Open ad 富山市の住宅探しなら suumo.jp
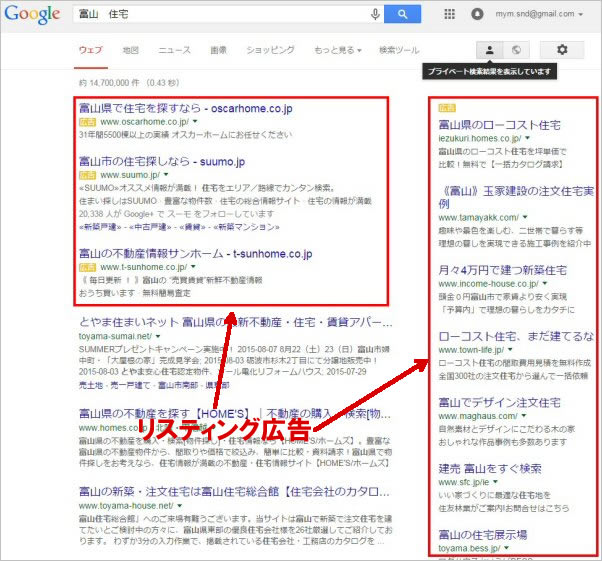 pos(162,162)
